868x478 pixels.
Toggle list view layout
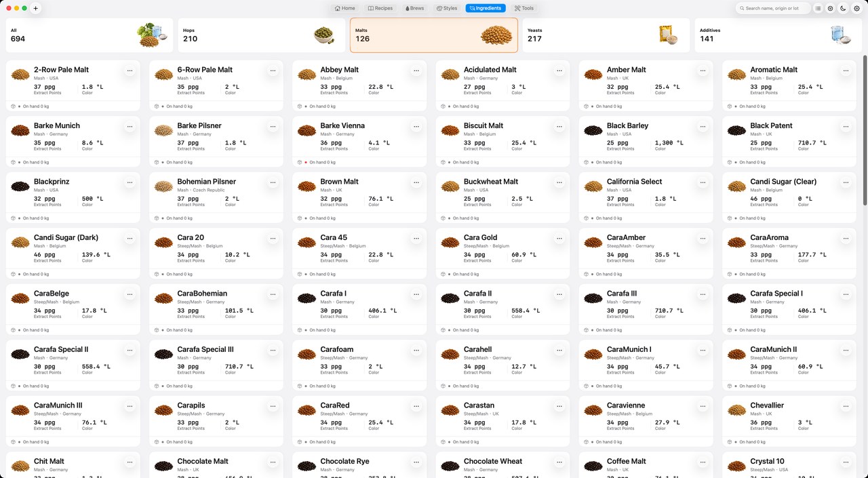click(x=818, y=8)
